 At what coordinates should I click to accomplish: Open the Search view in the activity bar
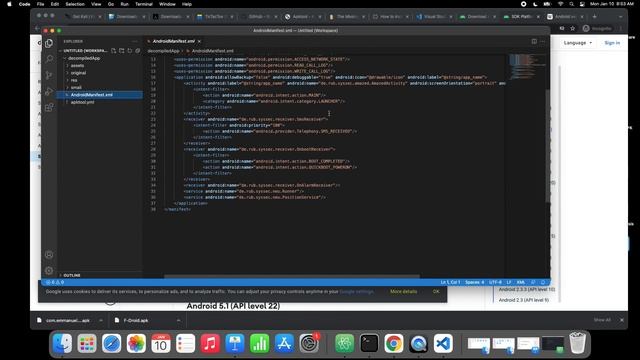pos(49,59)
